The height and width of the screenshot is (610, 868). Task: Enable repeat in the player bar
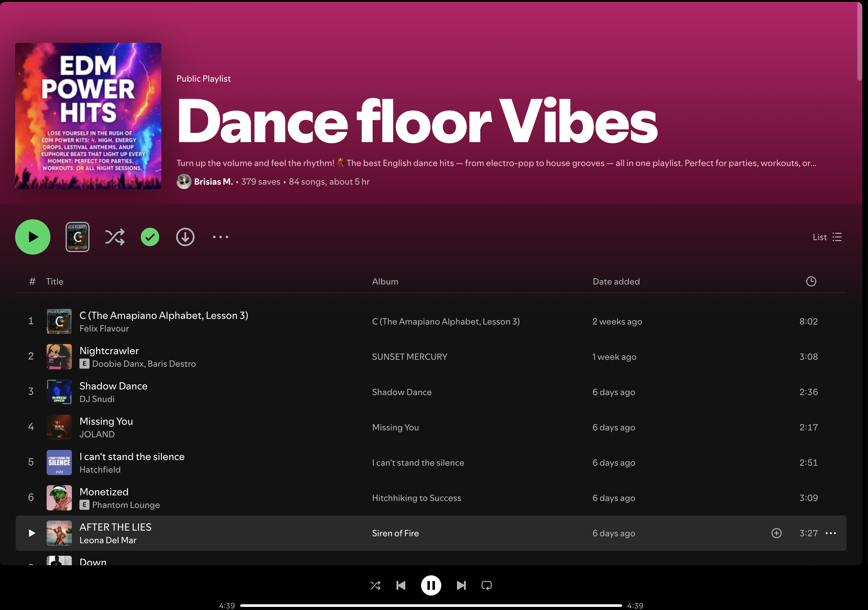tap(486, 585)
